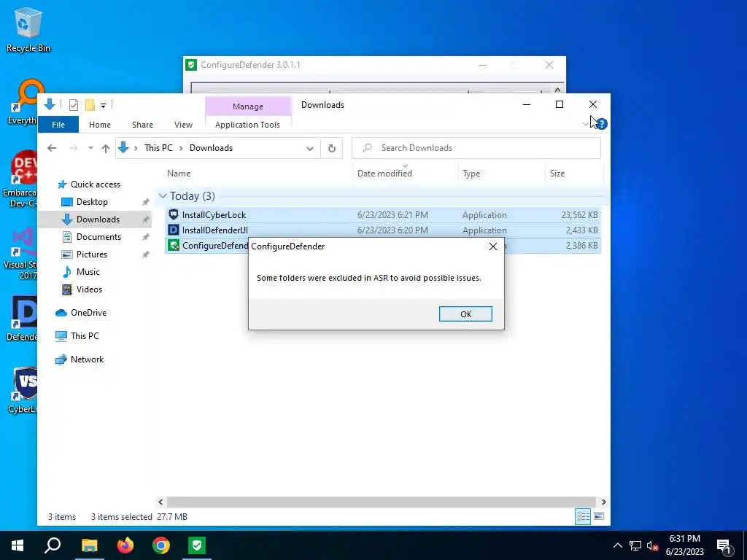Switch to the Share ribbon tab
This screenshot has width=747, height=560.
142,125
